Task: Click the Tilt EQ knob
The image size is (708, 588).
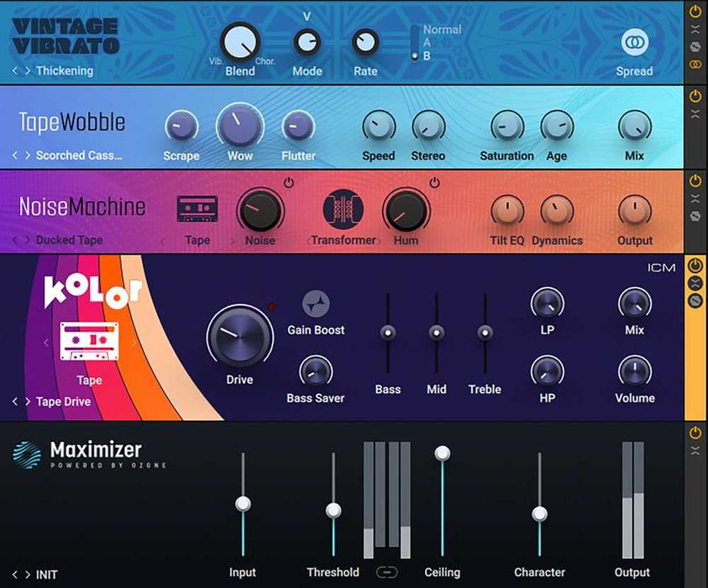Action: (507, 211)
